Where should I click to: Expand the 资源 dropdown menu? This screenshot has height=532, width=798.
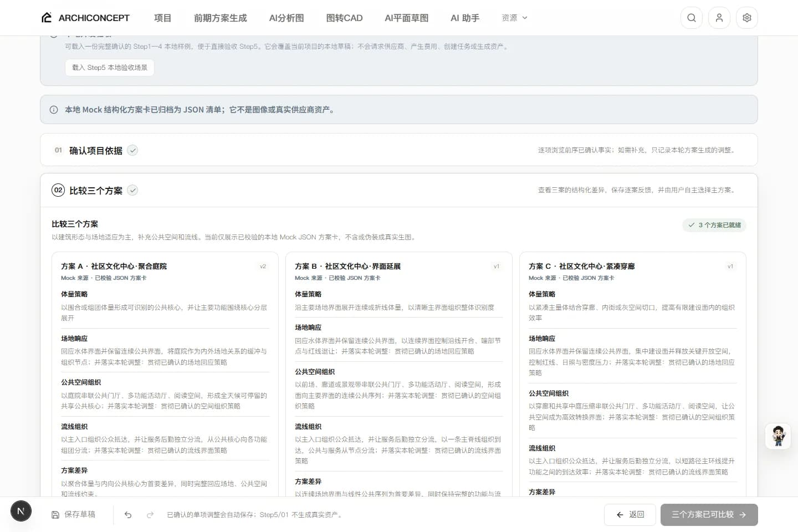pyautogui.click(x=514, y=18)
